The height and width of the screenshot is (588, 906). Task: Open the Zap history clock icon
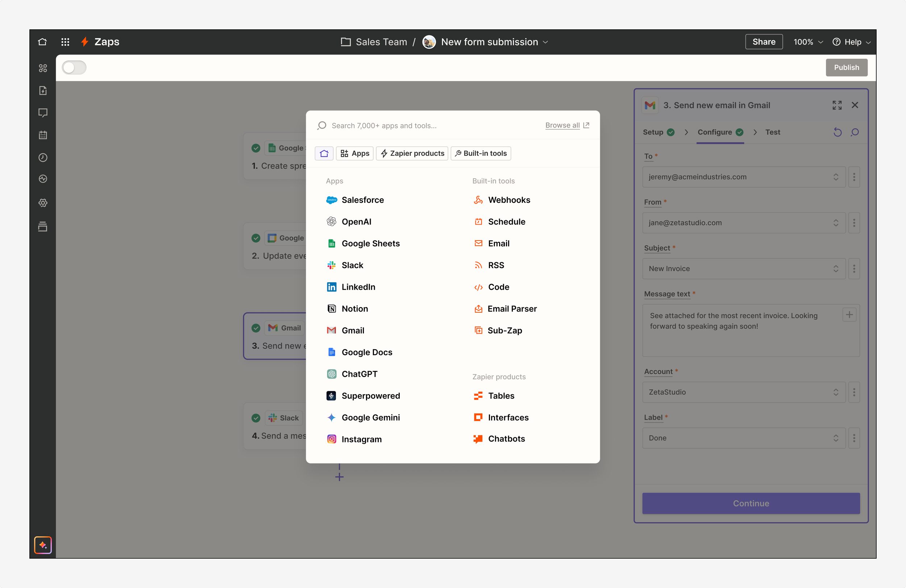pyautogui.click(x=43, y=158)
